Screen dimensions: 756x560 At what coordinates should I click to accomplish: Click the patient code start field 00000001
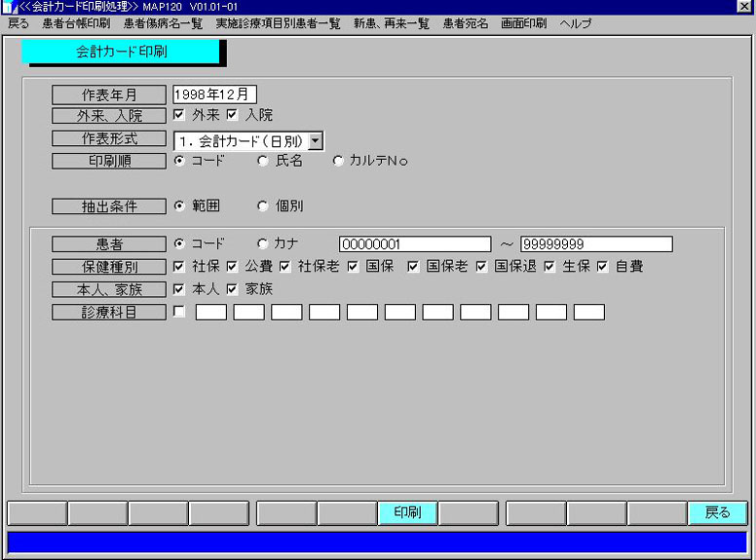tap(415, 244)
